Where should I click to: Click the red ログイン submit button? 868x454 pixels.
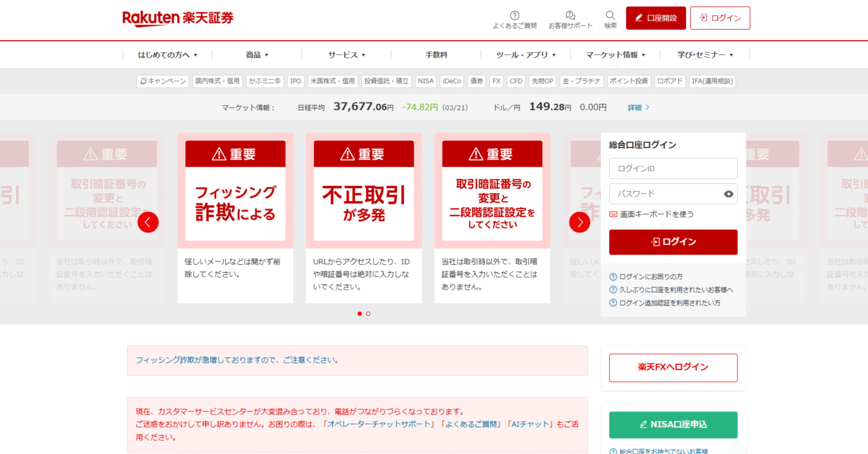click(x=673, y=242)
